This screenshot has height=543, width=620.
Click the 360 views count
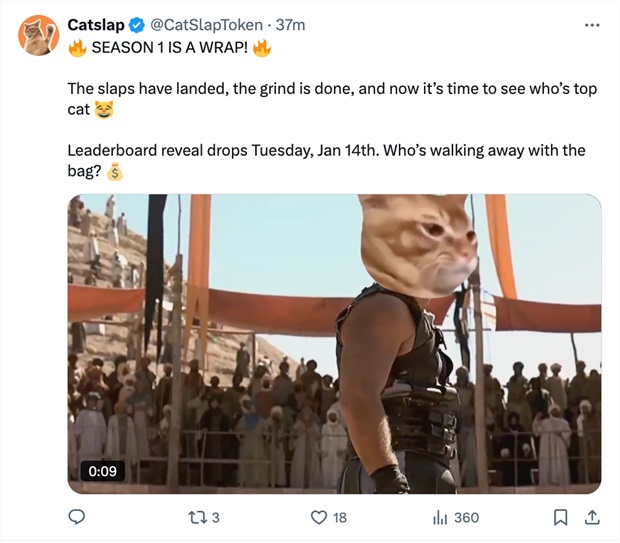[466, 518]
